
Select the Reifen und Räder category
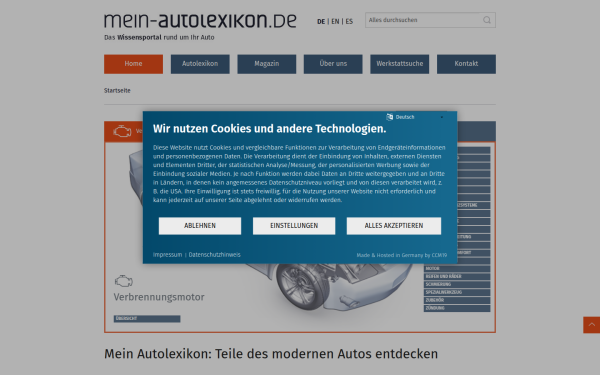(x=457, y=276)
